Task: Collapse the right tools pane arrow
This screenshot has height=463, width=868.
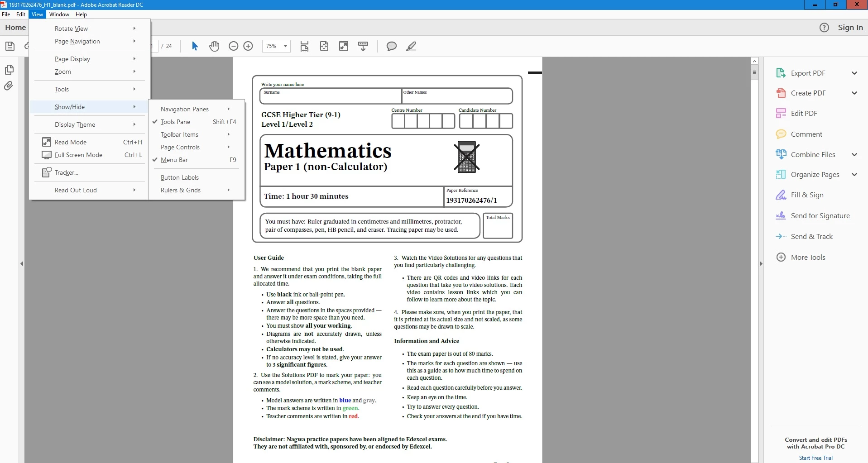Action: [761, 263]
